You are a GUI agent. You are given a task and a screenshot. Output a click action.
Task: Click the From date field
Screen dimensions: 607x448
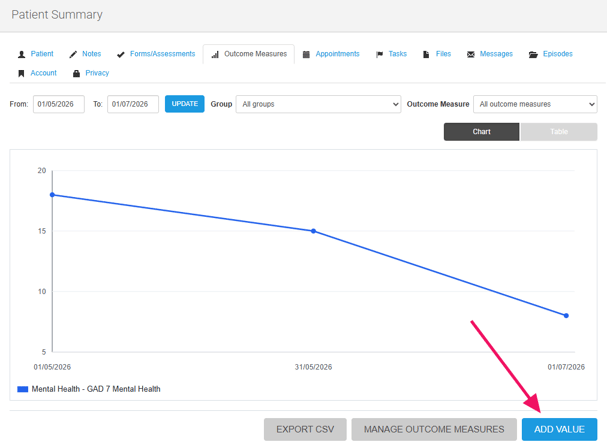click(59, 104)
